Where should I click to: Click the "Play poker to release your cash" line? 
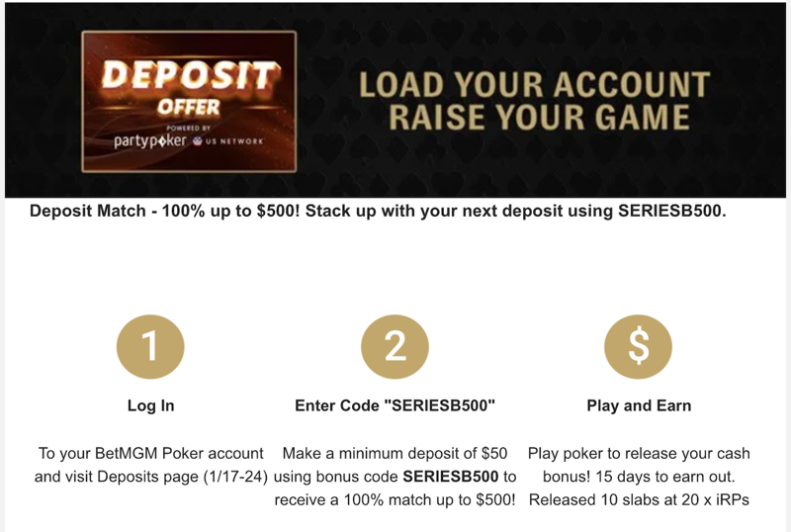click(x=639, y=454)
